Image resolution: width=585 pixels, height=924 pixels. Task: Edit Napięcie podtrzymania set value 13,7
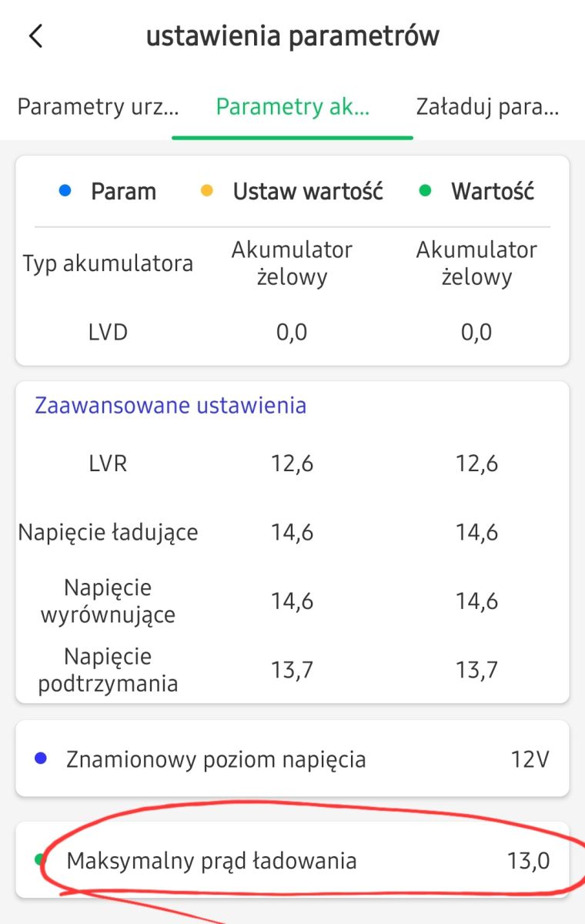coord(292,670)
